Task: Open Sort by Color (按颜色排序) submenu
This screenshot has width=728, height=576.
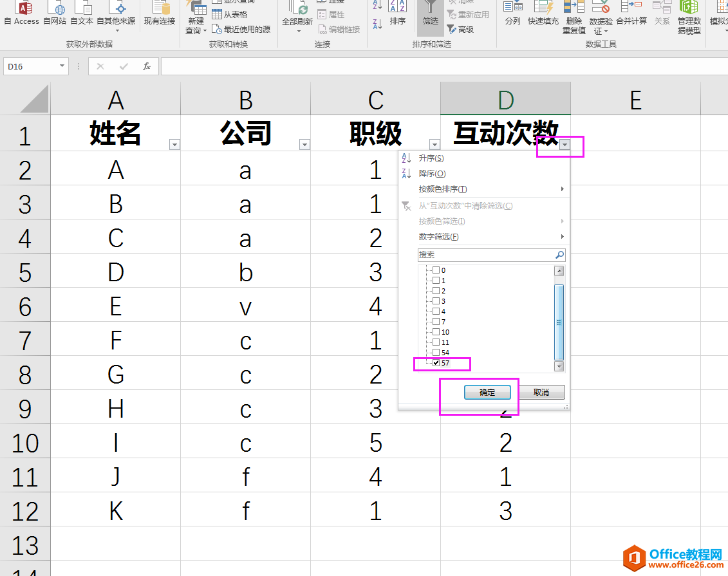Action: pos(484,189)
